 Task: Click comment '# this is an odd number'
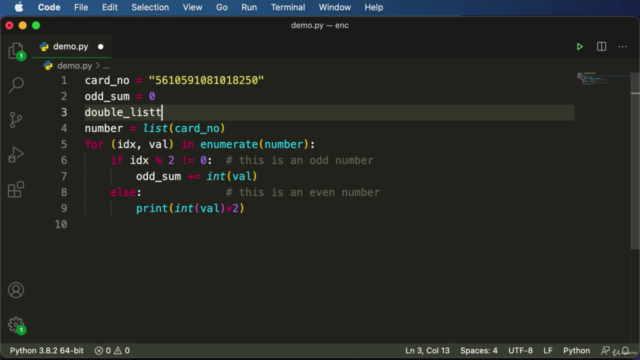click(x=299, y=160)
